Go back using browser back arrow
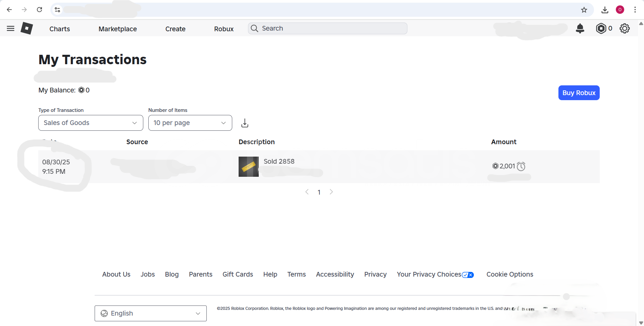This screenshot has height=326, width=644. tap(9, 10)
